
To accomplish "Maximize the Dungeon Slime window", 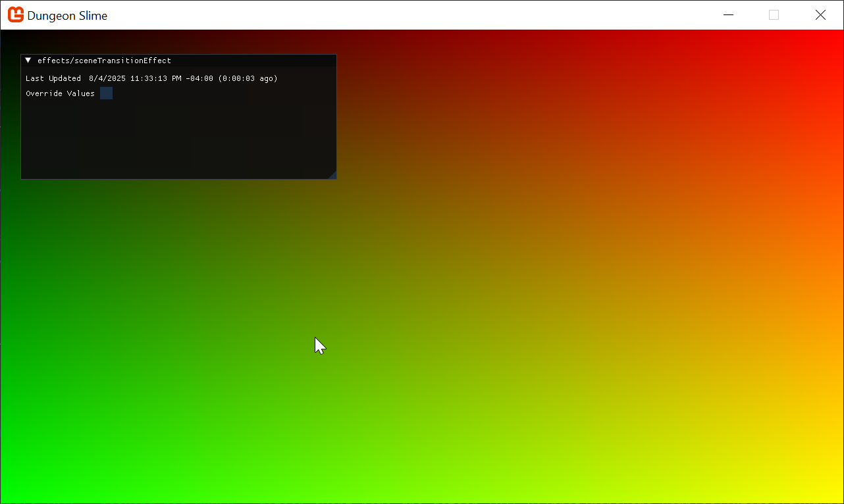I will point(774,15).
